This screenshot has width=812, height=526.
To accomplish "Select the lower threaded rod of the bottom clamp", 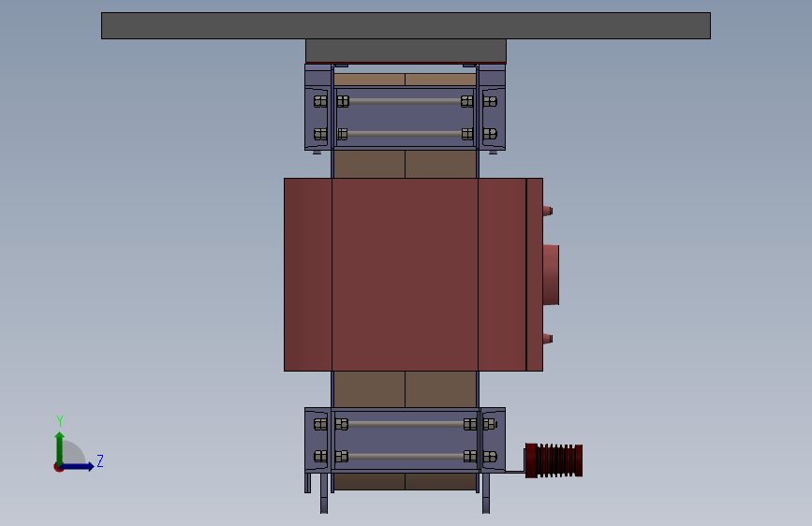I will click(406, 457).
